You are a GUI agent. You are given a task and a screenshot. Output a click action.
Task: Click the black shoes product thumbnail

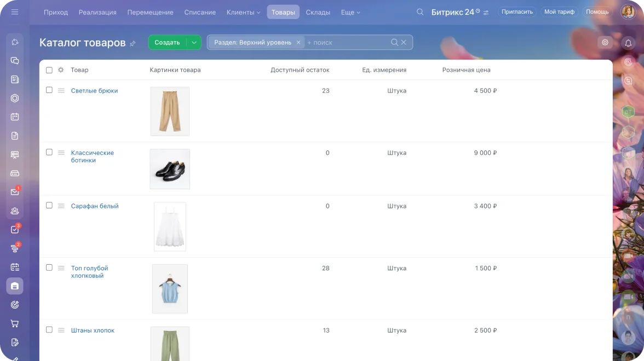pyautogui.click(x=170, y=169)
